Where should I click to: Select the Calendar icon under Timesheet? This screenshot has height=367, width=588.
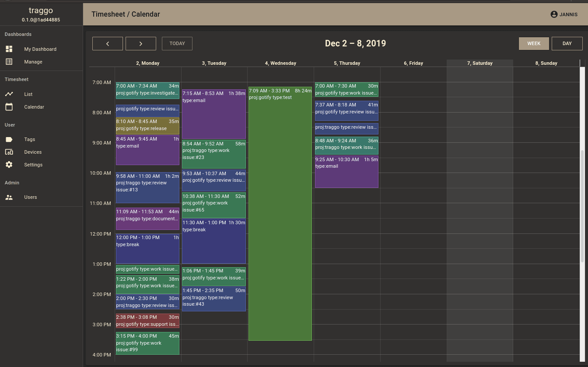tap(9, 107)
